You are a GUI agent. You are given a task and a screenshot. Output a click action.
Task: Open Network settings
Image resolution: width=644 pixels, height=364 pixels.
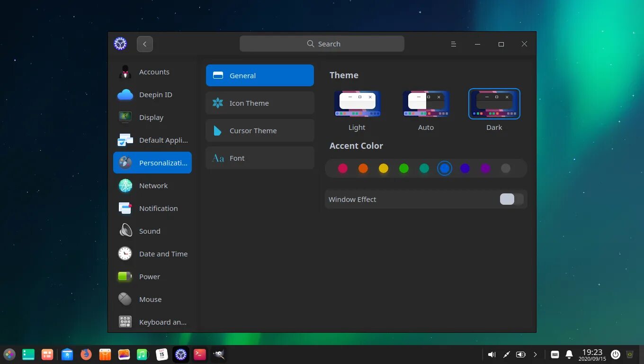click(152, 186)
